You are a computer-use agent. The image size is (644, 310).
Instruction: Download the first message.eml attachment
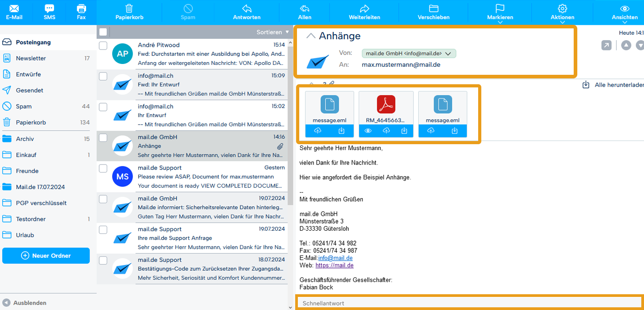(x=341, y=131)
